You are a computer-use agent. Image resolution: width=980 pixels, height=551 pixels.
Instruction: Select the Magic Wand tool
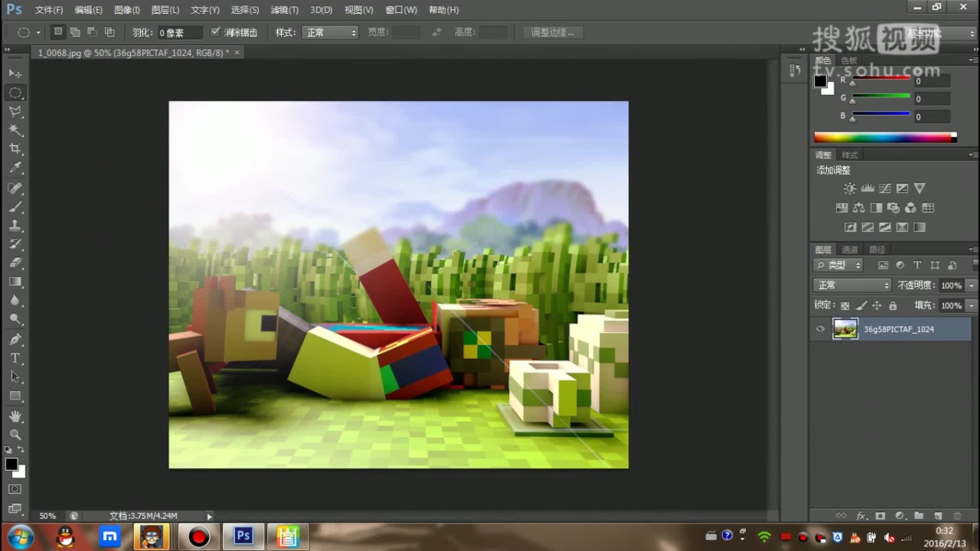pos(15,130)
